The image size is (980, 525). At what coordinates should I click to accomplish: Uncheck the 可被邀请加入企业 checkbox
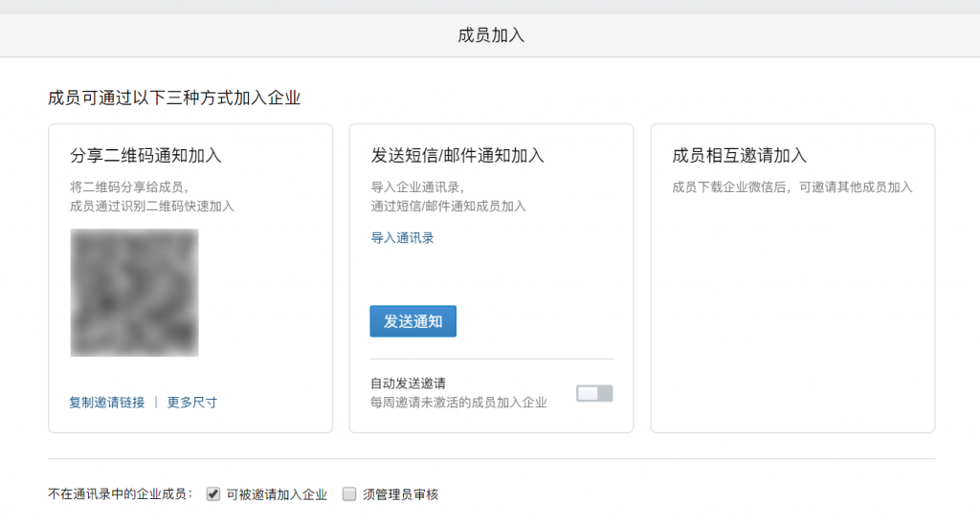[213, 494]
